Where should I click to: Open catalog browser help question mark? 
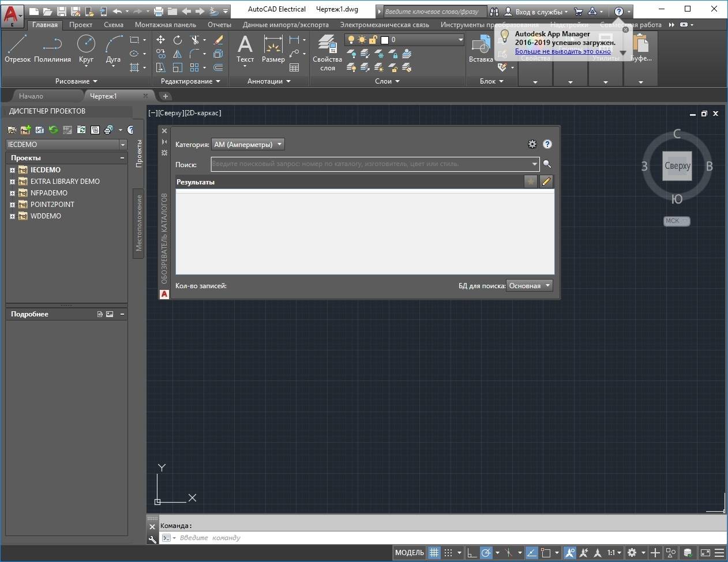[x=547, y=144]
